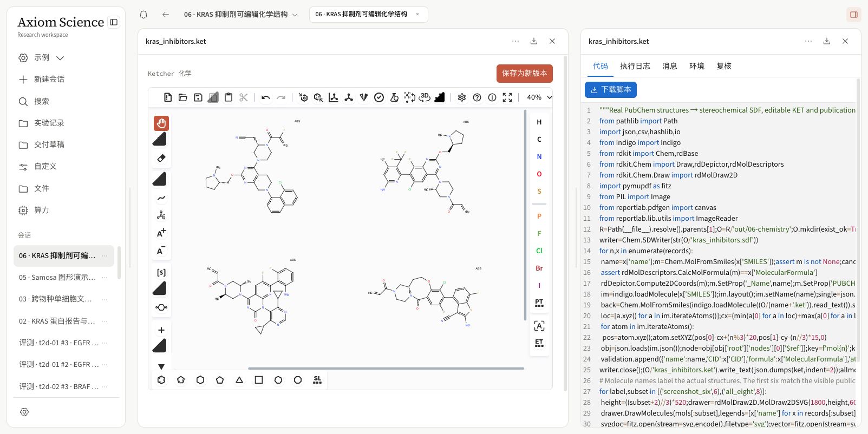Image resolution: width=868 pixels, height=434 pixels.
Task: Calculate CIP stereo descriptors
Action: point(364,97)
